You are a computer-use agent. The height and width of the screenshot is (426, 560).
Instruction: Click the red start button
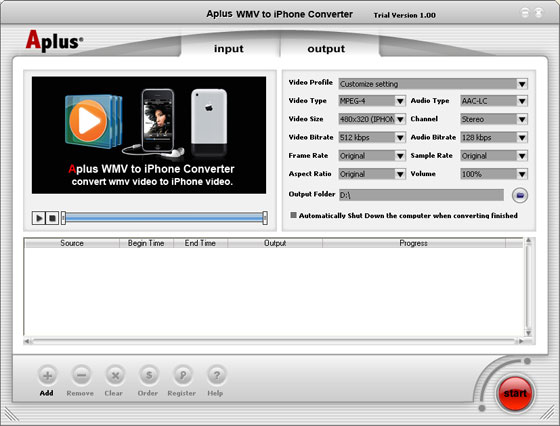pyautogui.click(x=515, y=393)
